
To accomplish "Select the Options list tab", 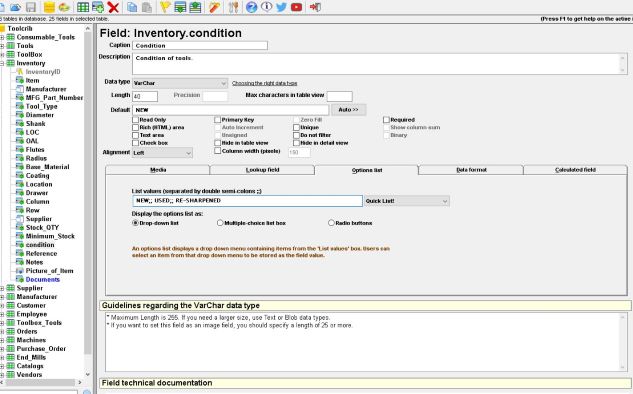I will click(367, 170).
